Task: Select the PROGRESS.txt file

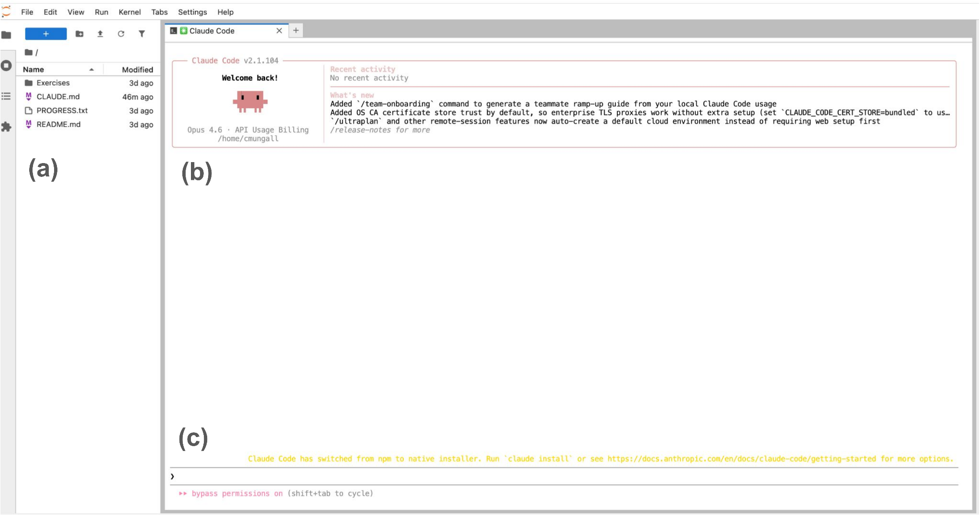Action: (89, 110)
